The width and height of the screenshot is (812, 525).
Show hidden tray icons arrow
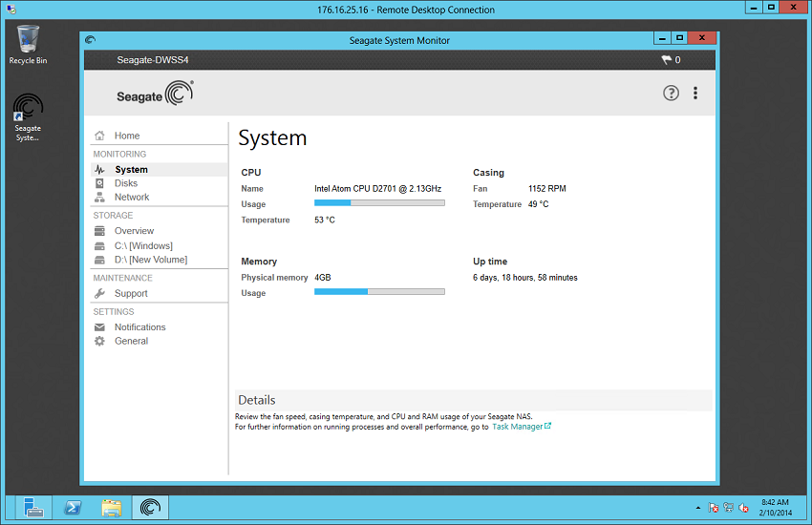tap(698, 508)
